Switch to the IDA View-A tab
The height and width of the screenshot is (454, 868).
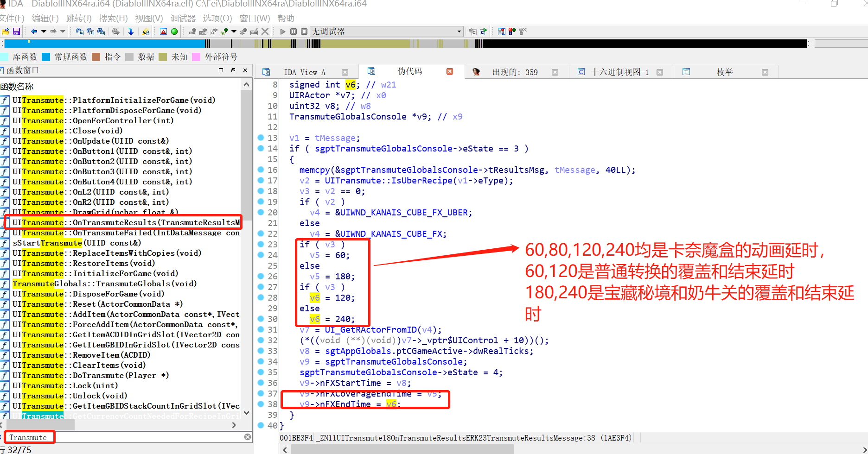click(x=305, y=72)
